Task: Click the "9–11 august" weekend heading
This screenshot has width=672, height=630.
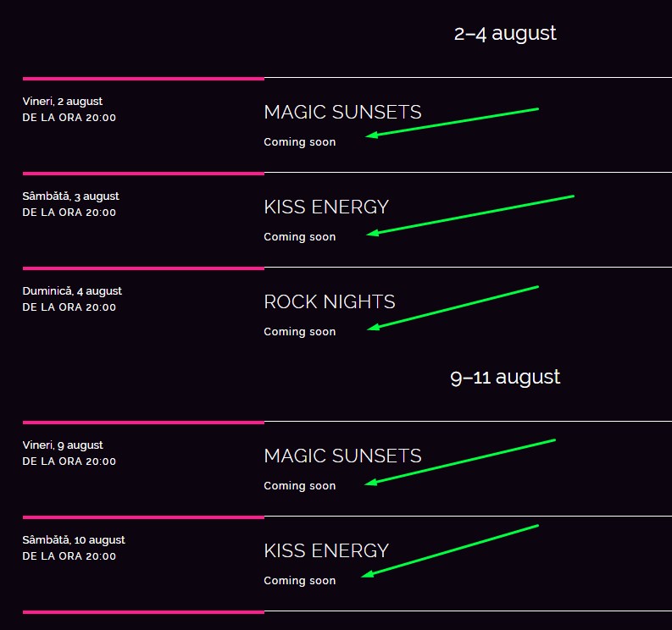Action: point(505,377)
